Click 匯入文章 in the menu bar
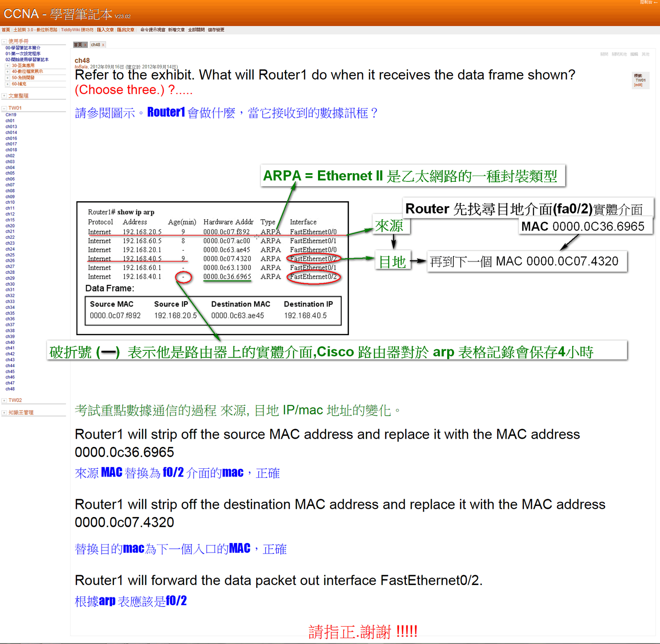 [x=105, y=30]
